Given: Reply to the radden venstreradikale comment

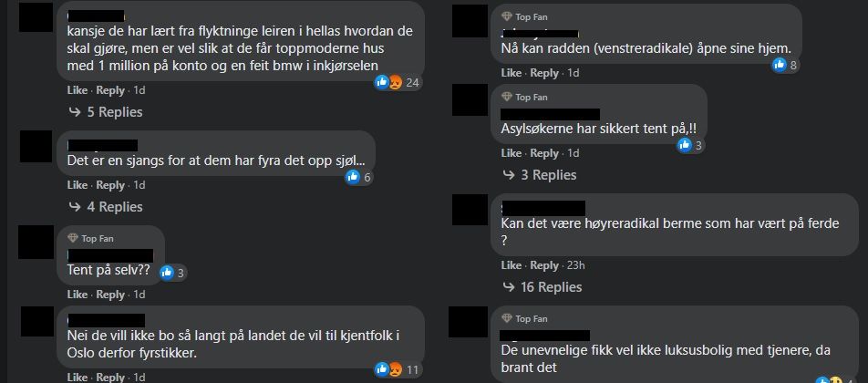Looking at the screenshot, I should [x=544, y=73].
